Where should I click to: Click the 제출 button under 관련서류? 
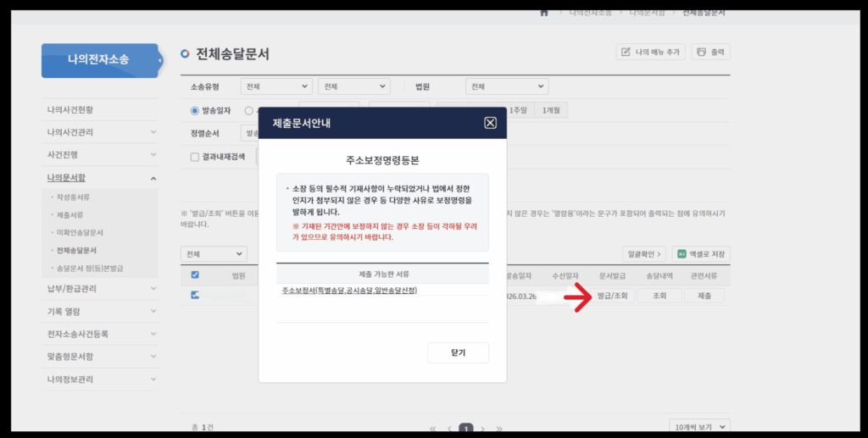pyautogui.click(x=704, y=296)
